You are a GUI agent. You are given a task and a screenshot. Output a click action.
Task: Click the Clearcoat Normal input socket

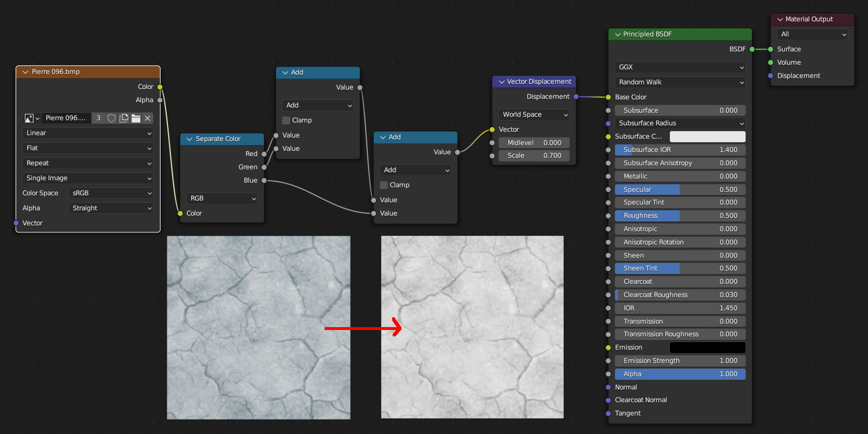608,400
